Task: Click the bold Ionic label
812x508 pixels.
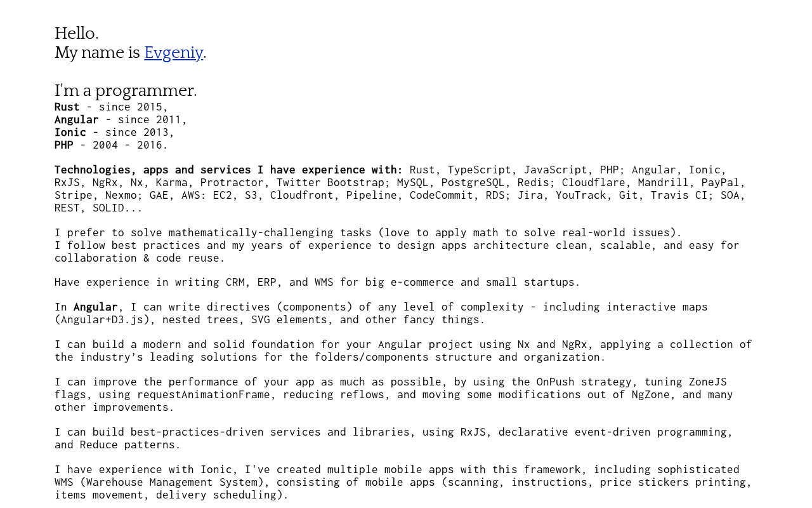Action: 70,132
